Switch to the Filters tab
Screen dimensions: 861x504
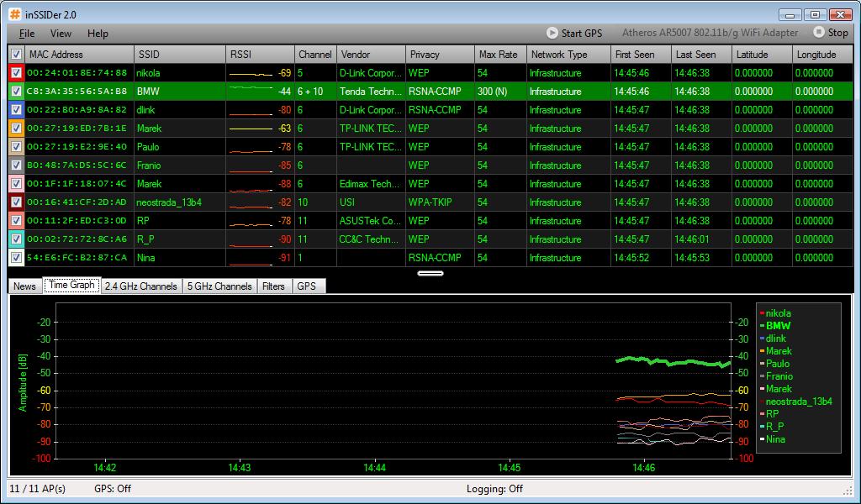pyautogui.click(x=273, y=286)
